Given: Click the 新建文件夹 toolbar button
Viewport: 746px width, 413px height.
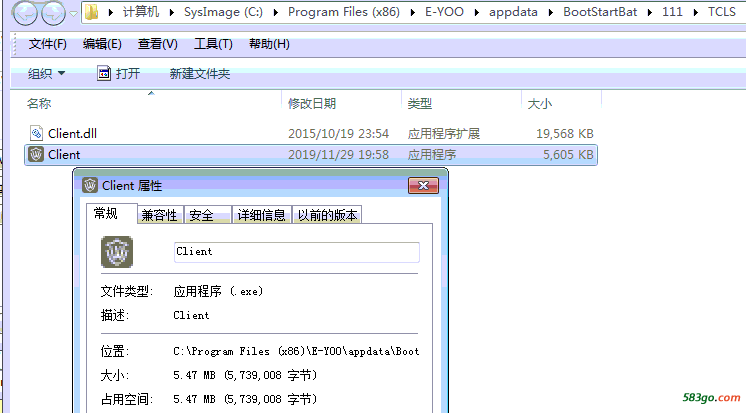Looking at the screenshot, I should click(200, 73).
